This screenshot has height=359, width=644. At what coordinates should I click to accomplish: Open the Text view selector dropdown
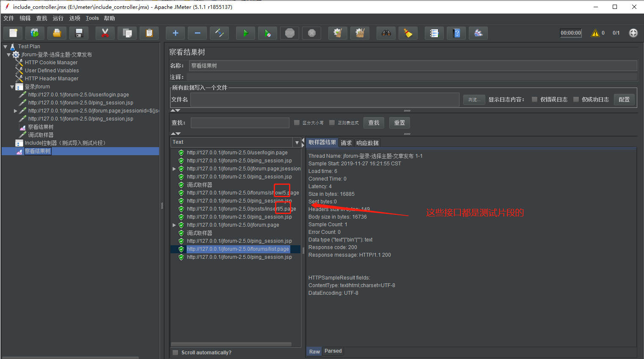[297, 142]
